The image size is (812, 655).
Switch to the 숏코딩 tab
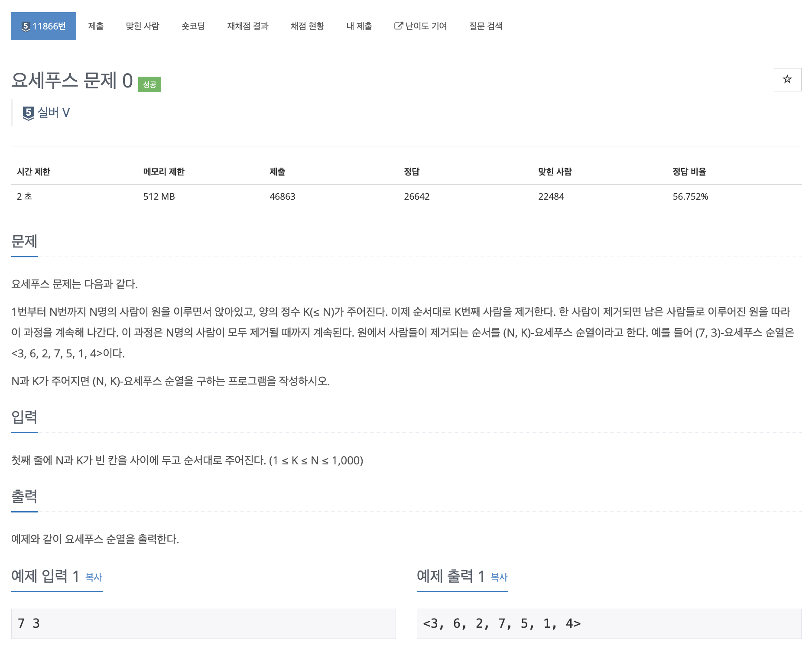(193, 26)
